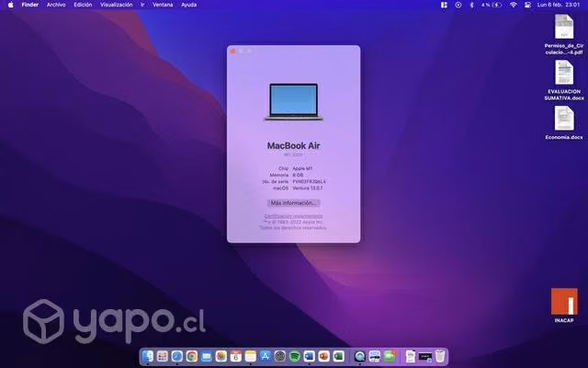
Task: Open the Notes app in Dock
Action: coord(250,356)
